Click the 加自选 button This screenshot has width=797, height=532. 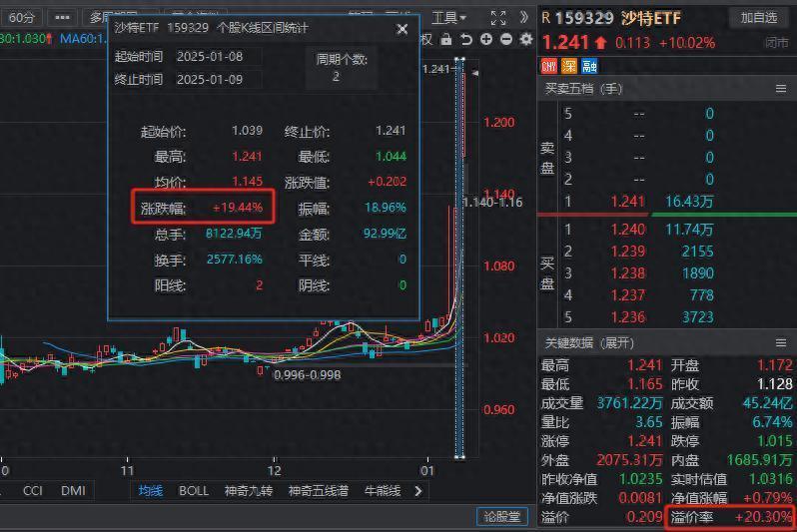(759, 18)
